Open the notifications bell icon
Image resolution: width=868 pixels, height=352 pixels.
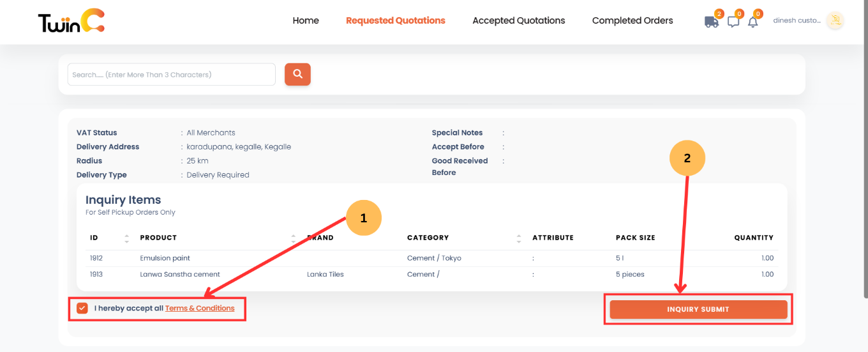(x=752, y=22)
